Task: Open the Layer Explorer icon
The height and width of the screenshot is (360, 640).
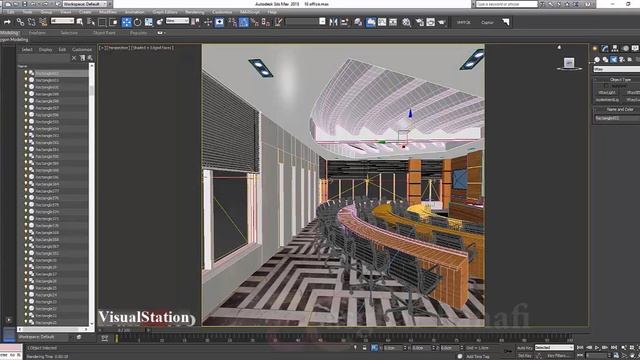Action: click(x=358, y=22)
